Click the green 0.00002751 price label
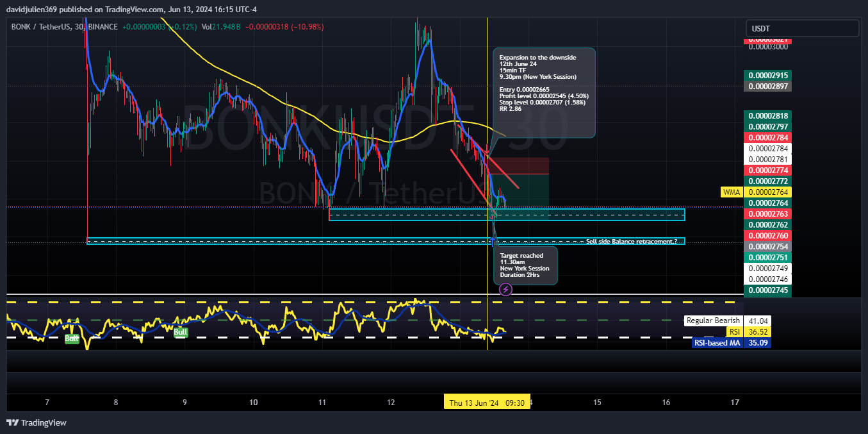 768,257
